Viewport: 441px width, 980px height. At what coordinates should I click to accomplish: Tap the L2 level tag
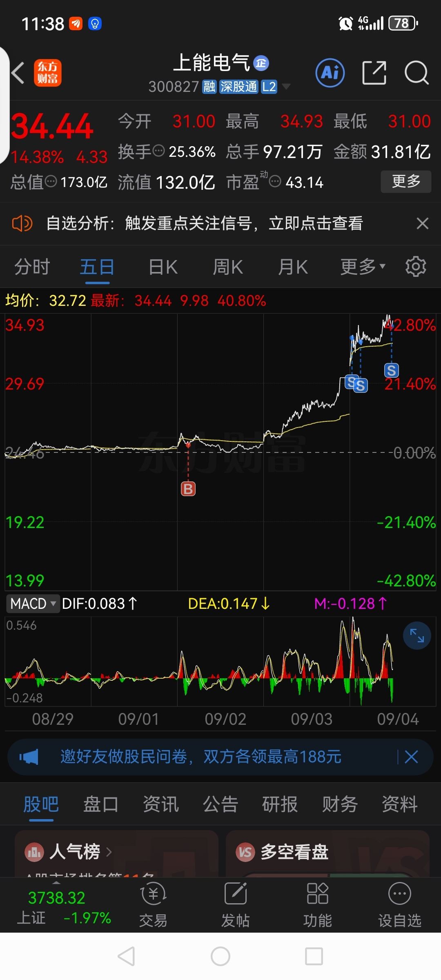click(x=269, y=87)
